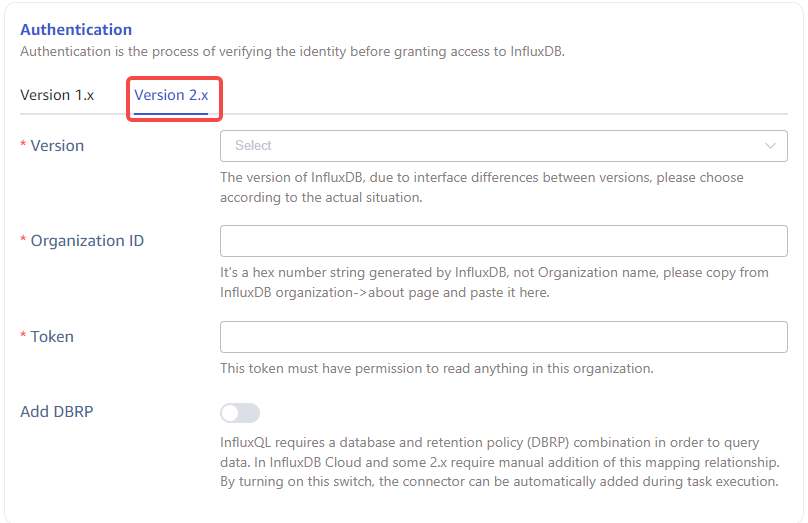Click the Version field label

tap(57, 146)
